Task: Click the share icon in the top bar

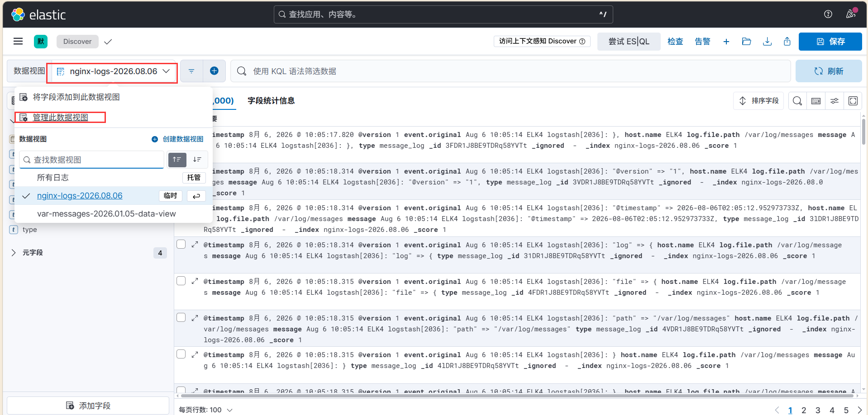Action: (x=787, y=42)
